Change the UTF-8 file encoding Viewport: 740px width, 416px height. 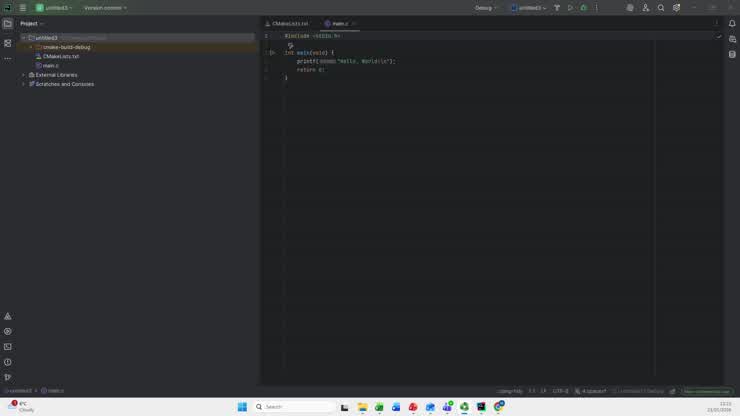tap(560, 391)
